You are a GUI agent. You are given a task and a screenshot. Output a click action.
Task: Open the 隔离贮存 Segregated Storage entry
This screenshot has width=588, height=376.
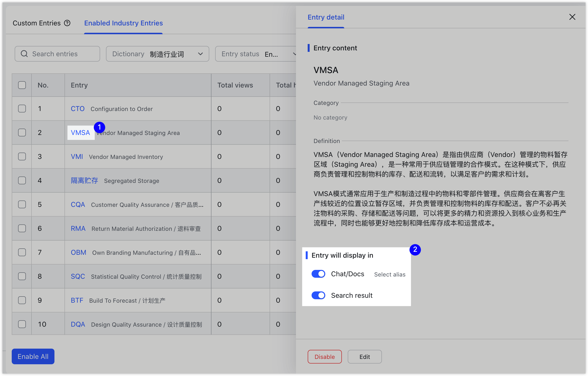[84, 180]
